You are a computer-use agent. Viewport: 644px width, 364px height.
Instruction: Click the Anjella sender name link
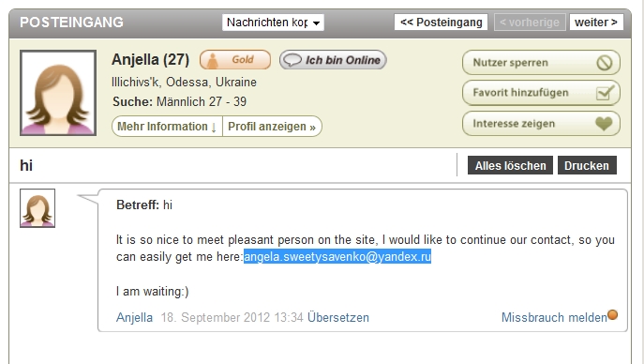[134, 318]
